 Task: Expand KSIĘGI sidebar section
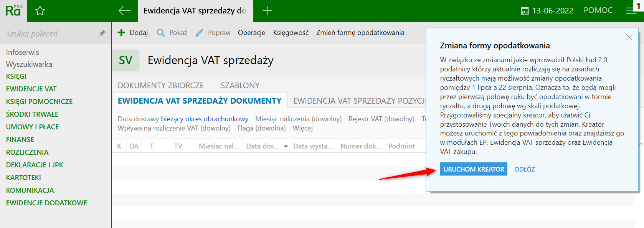[x=16, y=76]
